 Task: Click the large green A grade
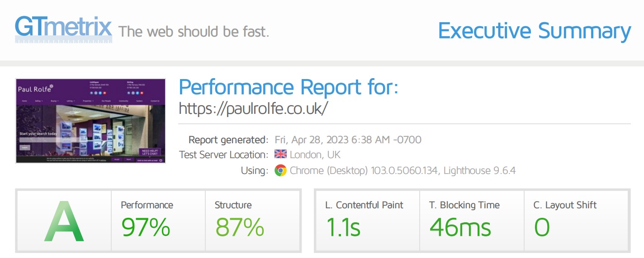pyautogui.click(x=64, y=221)
